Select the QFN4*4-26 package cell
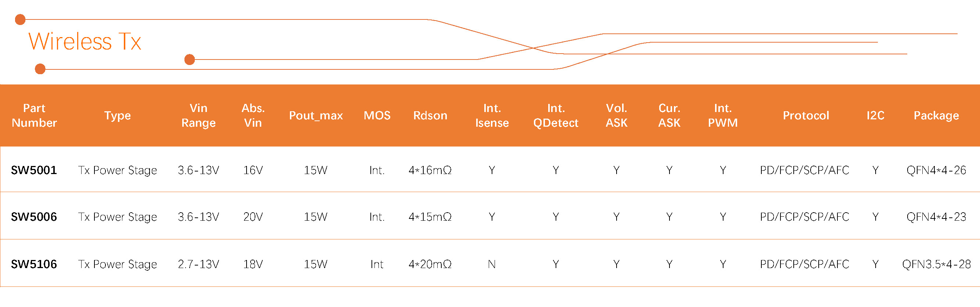The image size is (980, 307). coord(936,170)
